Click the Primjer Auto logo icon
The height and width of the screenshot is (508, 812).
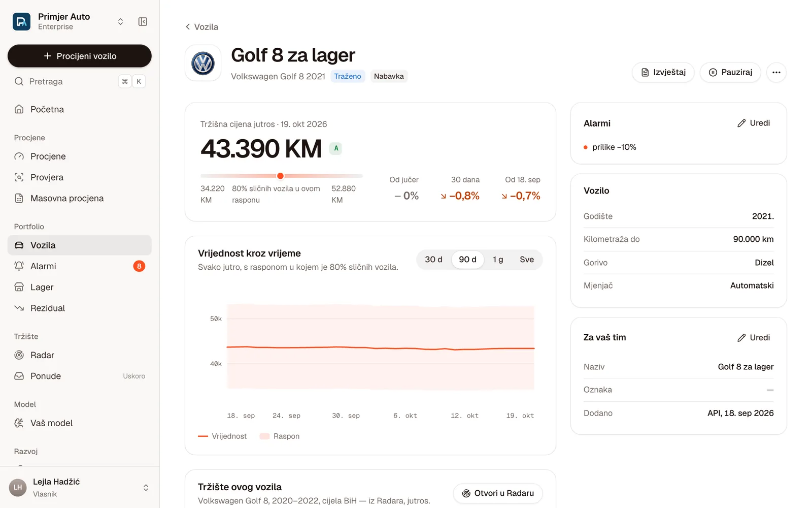coord(21,21)
